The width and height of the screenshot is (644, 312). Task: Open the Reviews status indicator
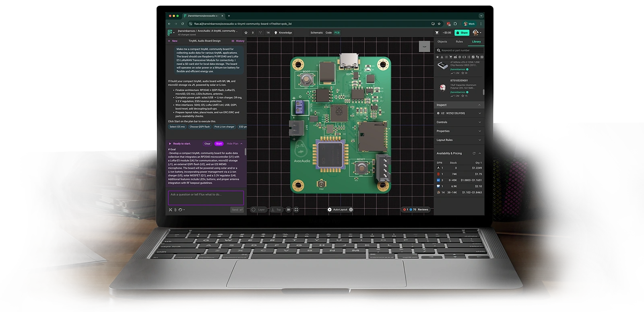[x=416, y=210]
